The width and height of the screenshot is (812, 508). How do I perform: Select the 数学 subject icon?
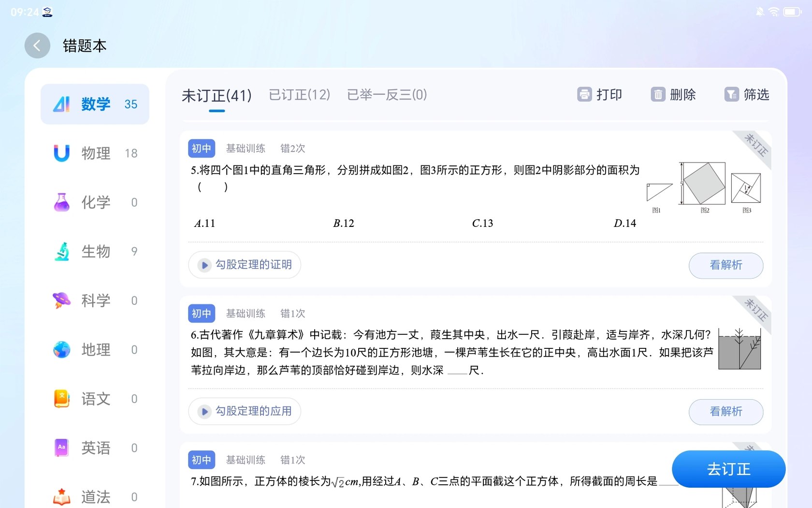click(61, 104)
